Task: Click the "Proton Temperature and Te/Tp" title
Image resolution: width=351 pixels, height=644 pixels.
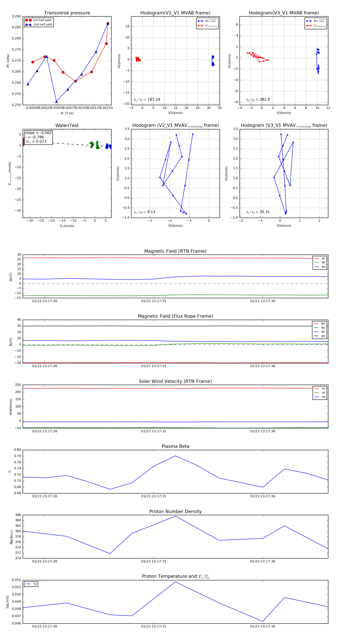Action: (x=175, y=576)
